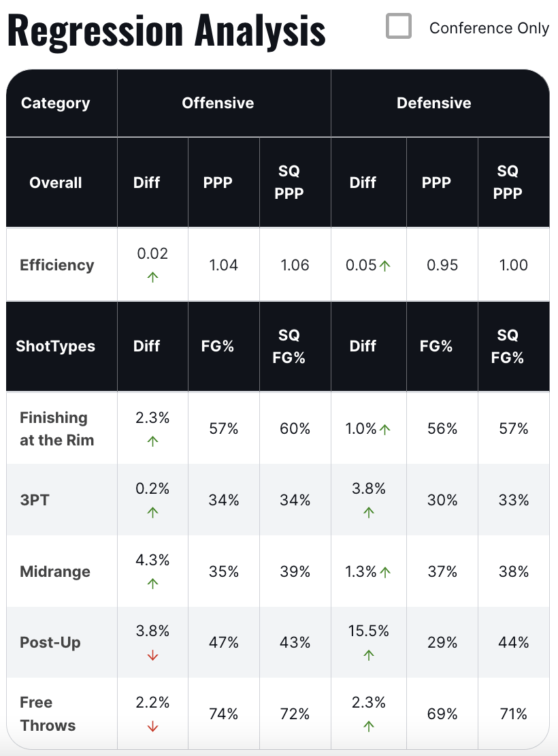
Task: Click the ShotTypes section header
Action: pyautogui.click(x=55, y=346)
